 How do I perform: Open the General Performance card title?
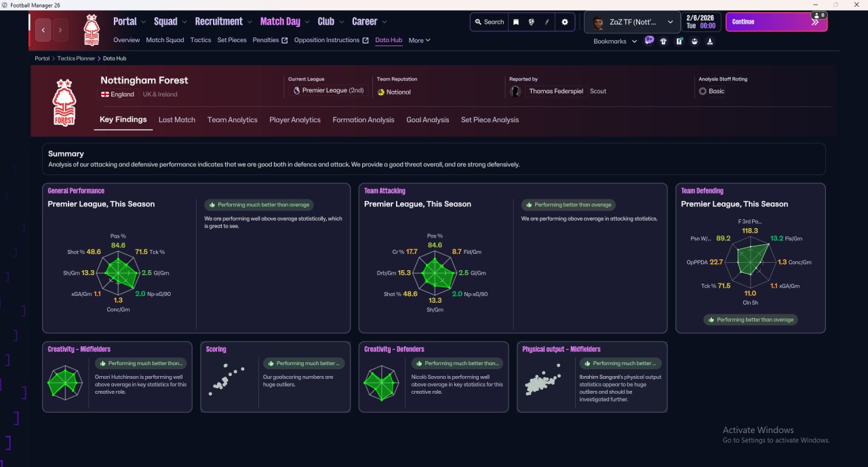tap(76, 191)
